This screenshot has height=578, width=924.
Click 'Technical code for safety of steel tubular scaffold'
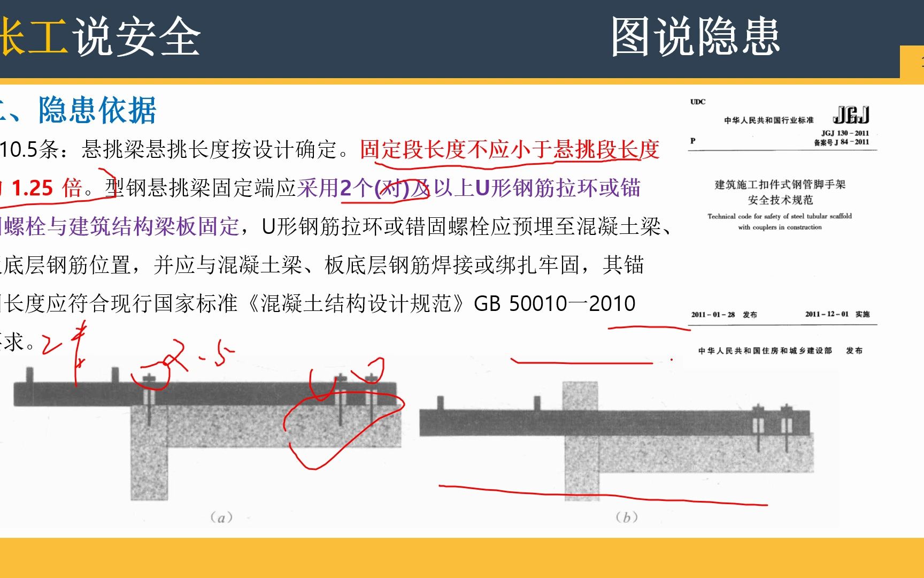coord(780,216)
